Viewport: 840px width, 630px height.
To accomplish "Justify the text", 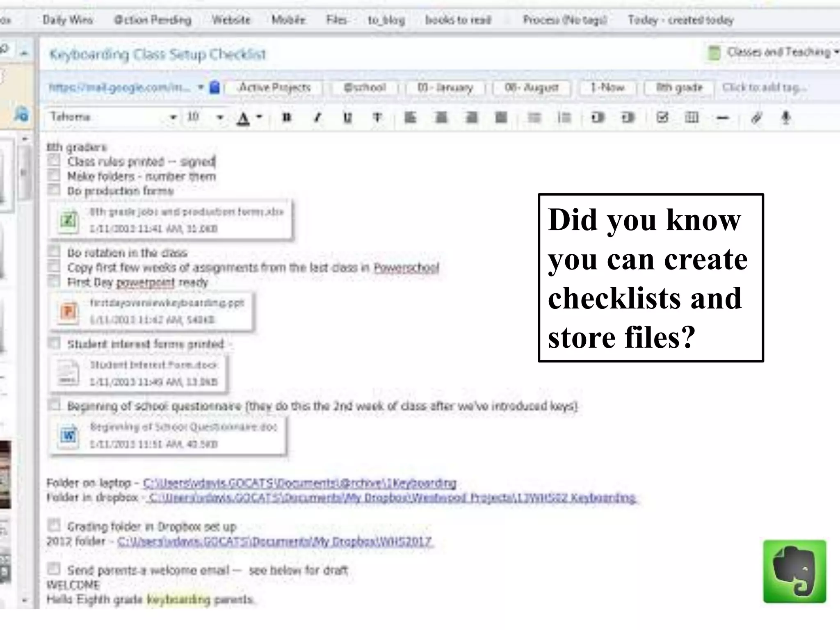I will 501,118.
